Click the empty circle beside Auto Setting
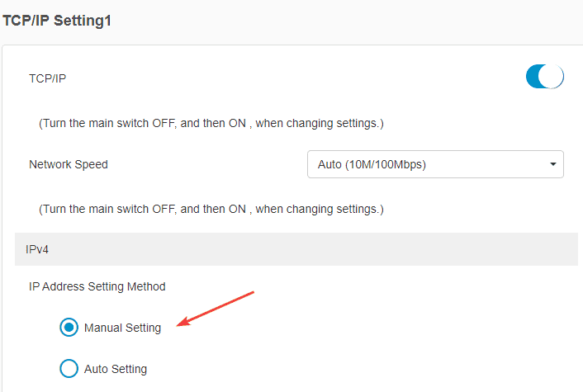 (69, 368)
